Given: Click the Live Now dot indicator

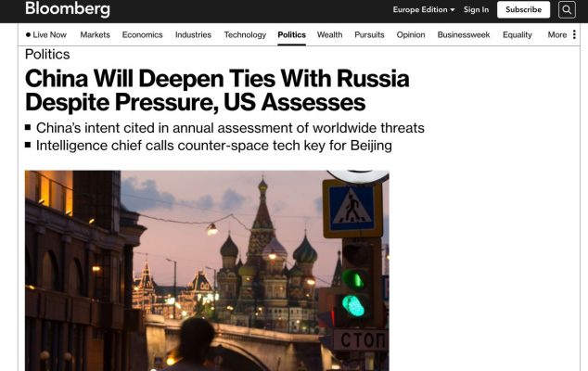Looking at the screenshot, I should point(28,35).
